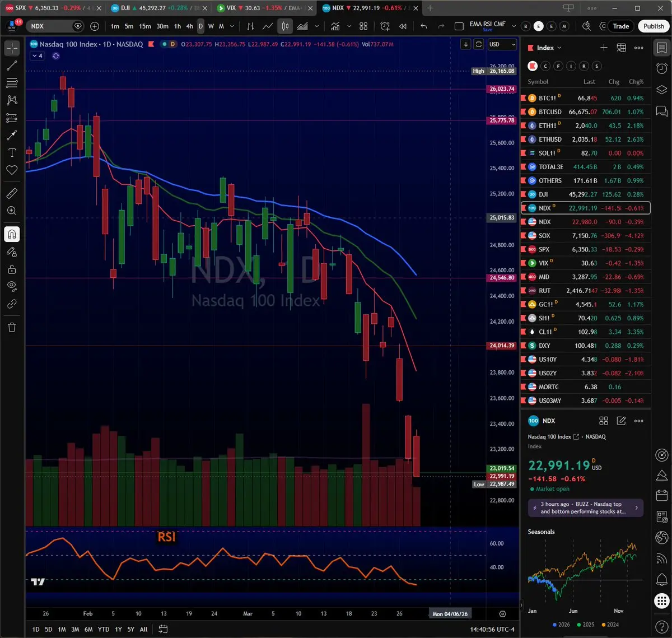Click the compare or add symbol plus button
The height and width of the screenshot is (638, 672).
[95, 26]
